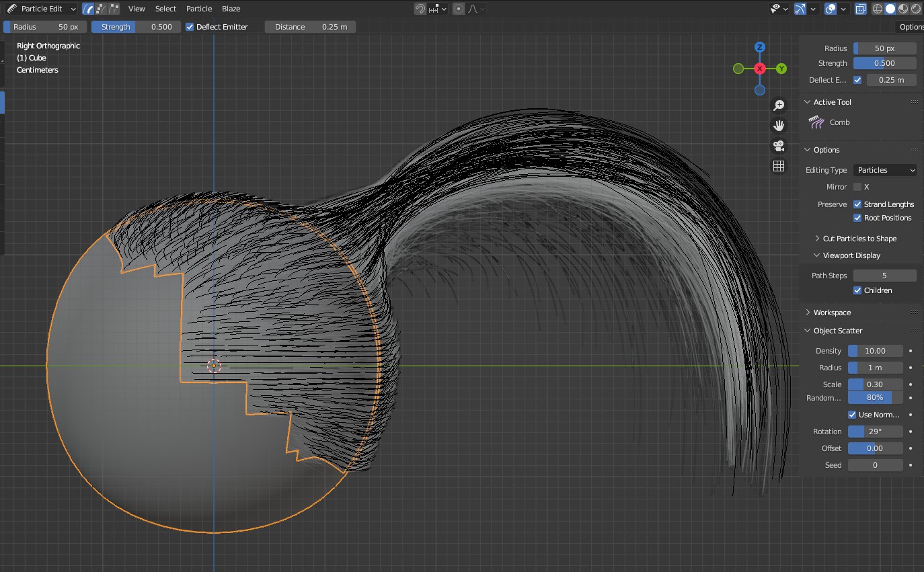Click the Path Steps value field
The height and width of the screenshot is (572, 924).
coord(884,276)
